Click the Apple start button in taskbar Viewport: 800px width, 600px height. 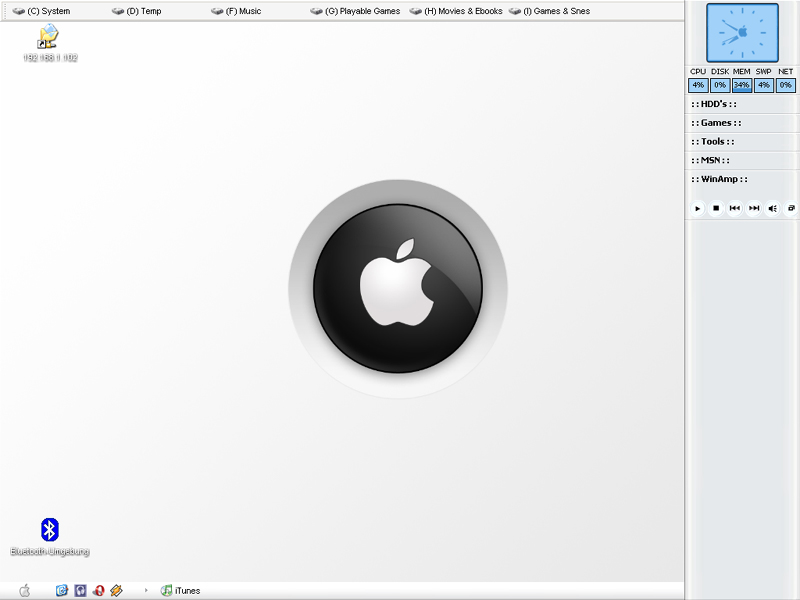click(x=25, y=590)
